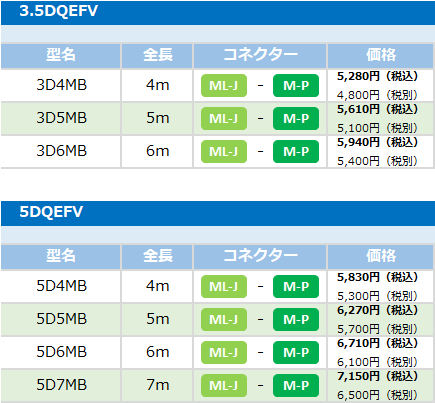This screenshot has height=403, width=435.
Task: Select the ML-J badge for 5D6MB
Action: point(224,352)
